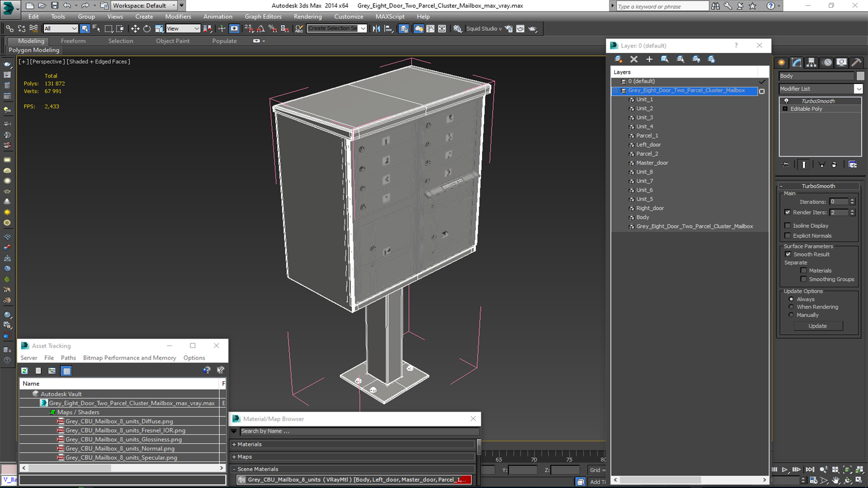Screen dimensions: 868x488
Task: Open the Create command panel tab
Action: [781, 62]
